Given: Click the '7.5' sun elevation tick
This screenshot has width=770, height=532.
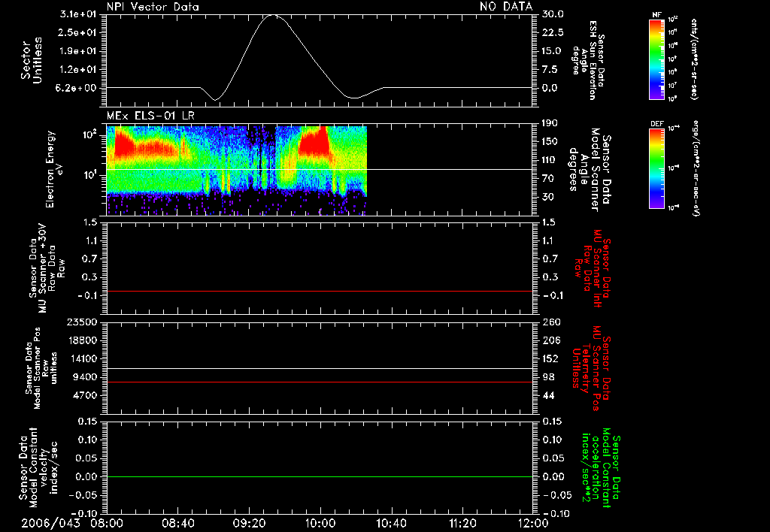Looking at the screenshot, I should pyautogui.click(x=550, y=70).
